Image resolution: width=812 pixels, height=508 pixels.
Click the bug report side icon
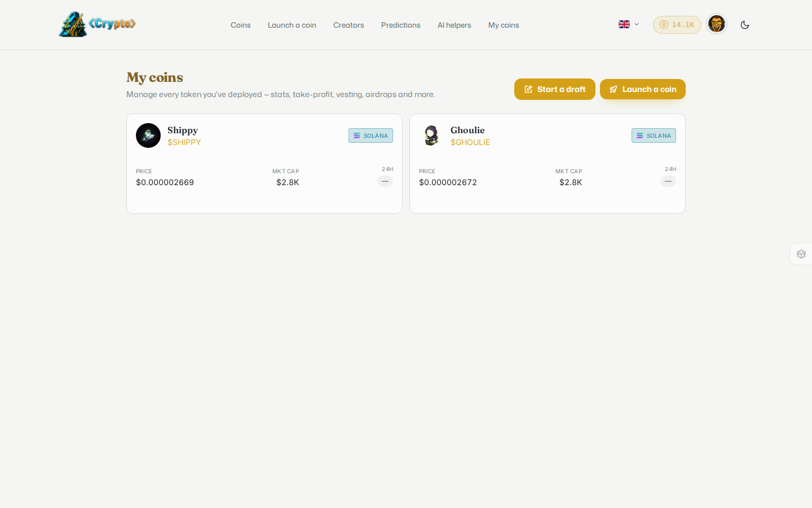[x=801, y=254]
